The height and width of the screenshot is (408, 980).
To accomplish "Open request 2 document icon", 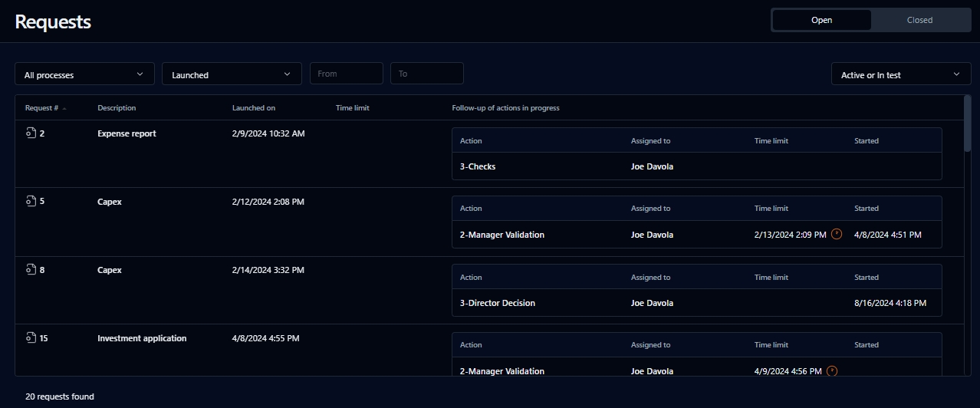I will tap(31, 133).
